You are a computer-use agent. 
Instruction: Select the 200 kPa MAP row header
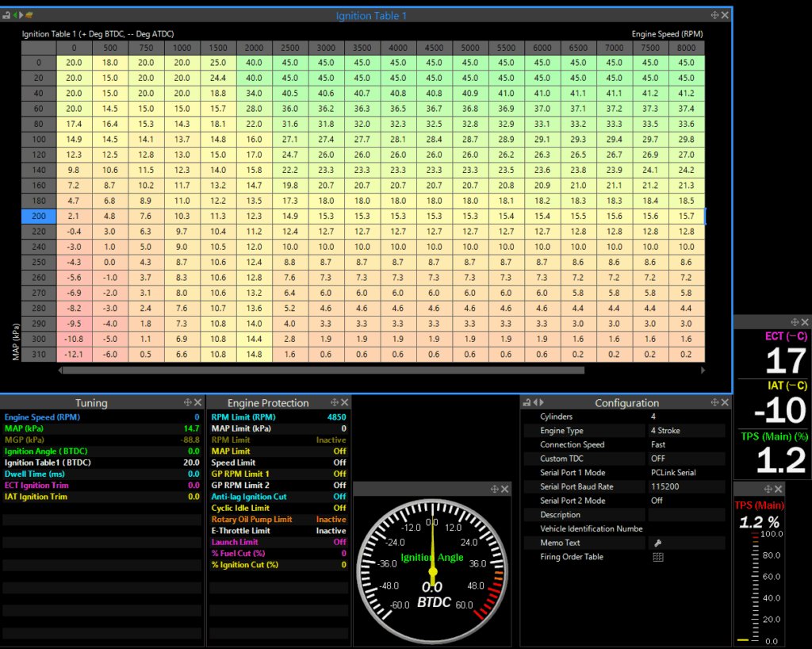[x=39, y=216]
